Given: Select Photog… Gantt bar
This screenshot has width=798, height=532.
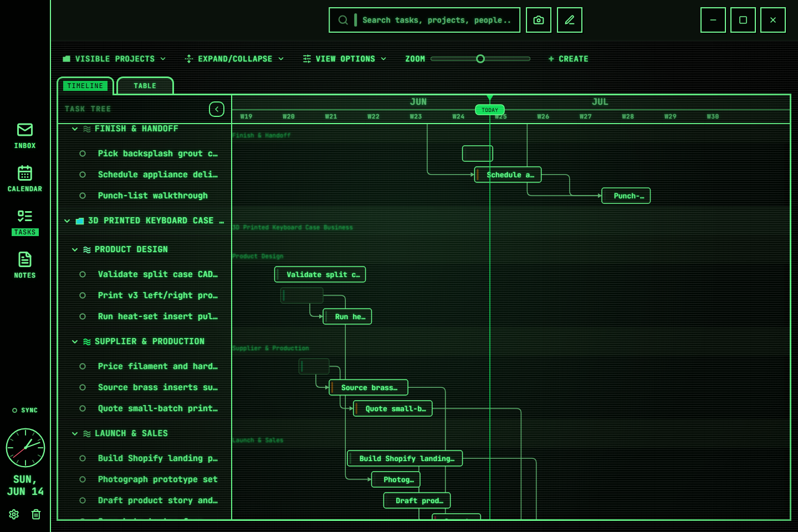Looking at the screenshot, I should click(x=396, y=479).
